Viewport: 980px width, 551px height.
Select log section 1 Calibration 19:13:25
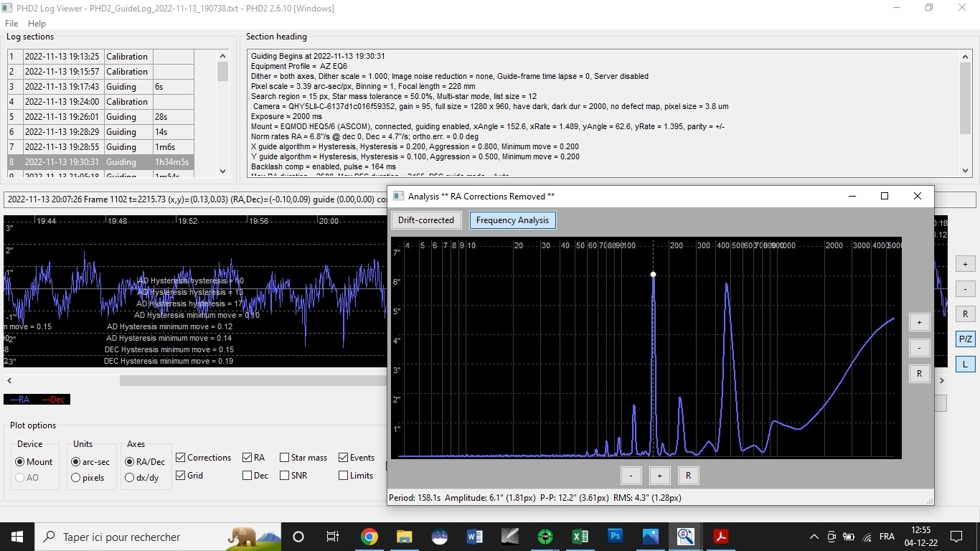[x=100, y=57]
